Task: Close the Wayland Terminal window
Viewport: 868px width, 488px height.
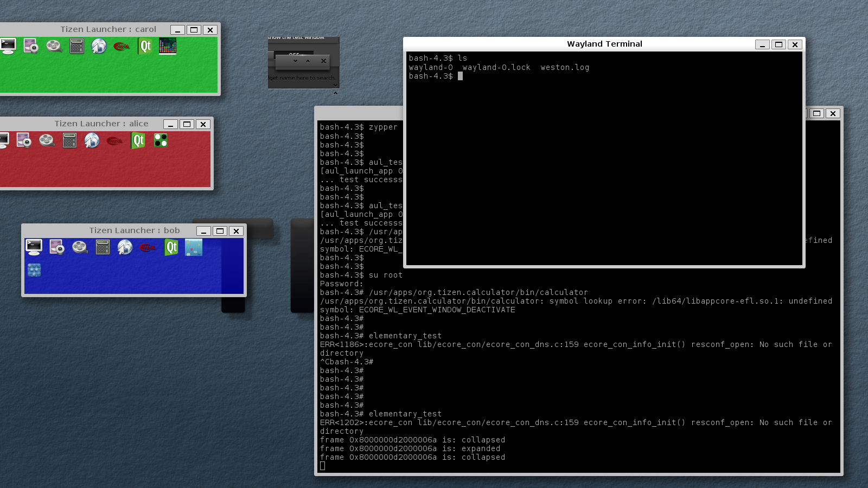Action: [x=795, y=44]
